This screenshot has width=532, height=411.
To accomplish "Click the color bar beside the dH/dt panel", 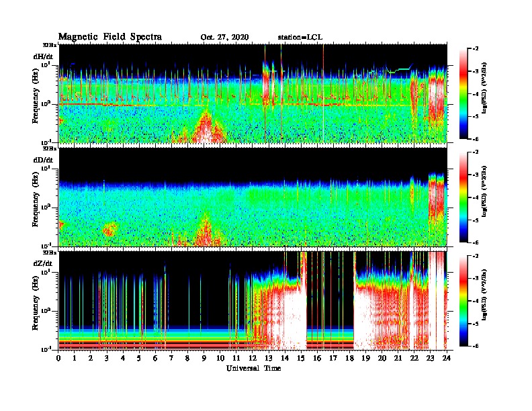I will coord(463,93).
